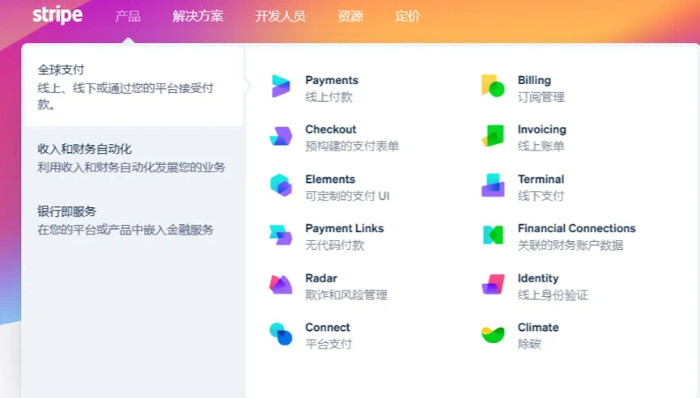
Task: Click the Checkout product icon
Action: click(281, 136)
